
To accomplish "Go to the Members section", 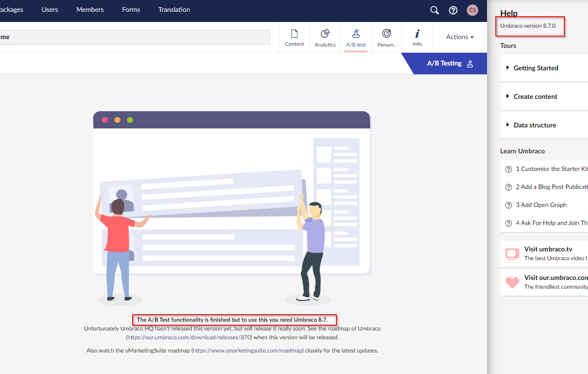I will coord(90,10).
